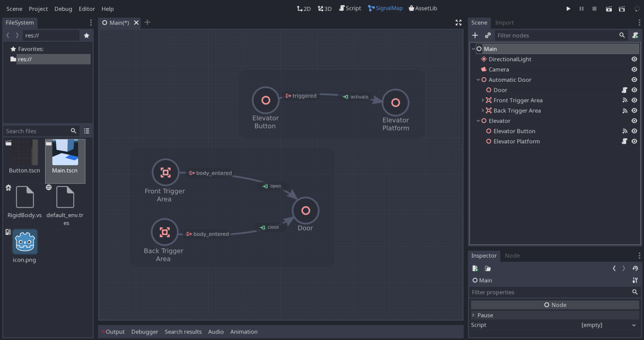Collapse the Automatic Door node branch
644x340 pixels.
pos(478,79)
